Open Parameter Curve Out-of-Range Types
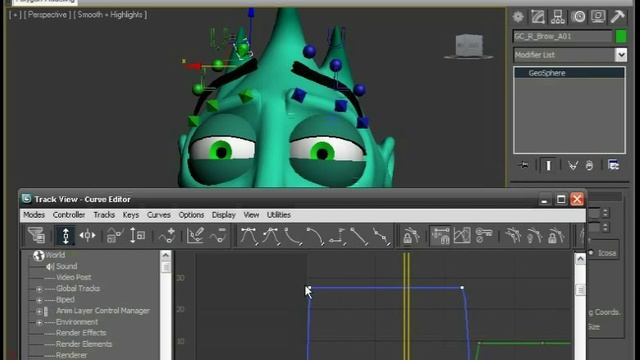640x360 pixels. click(x=462, y=236)
